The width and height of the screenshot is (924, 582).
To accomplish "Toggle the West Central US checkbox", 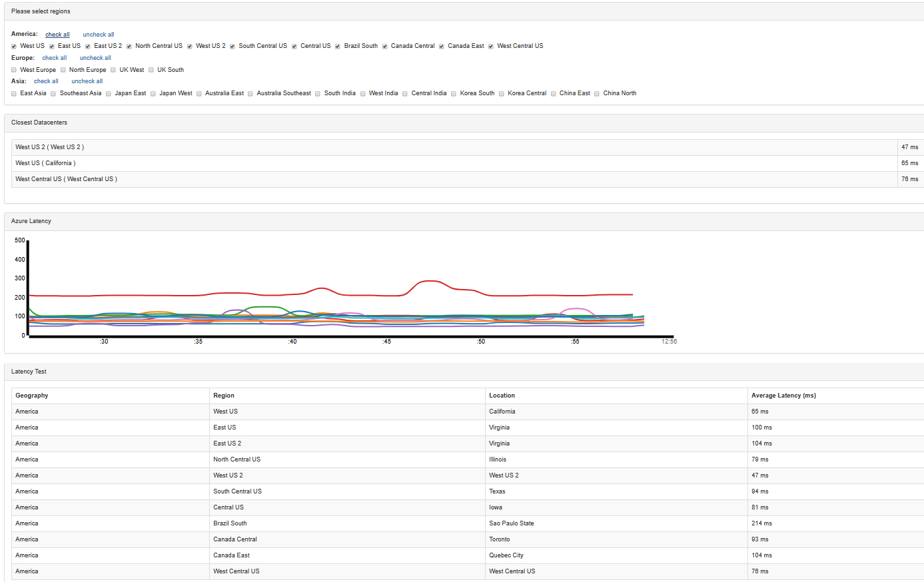I will pos(490,47).
